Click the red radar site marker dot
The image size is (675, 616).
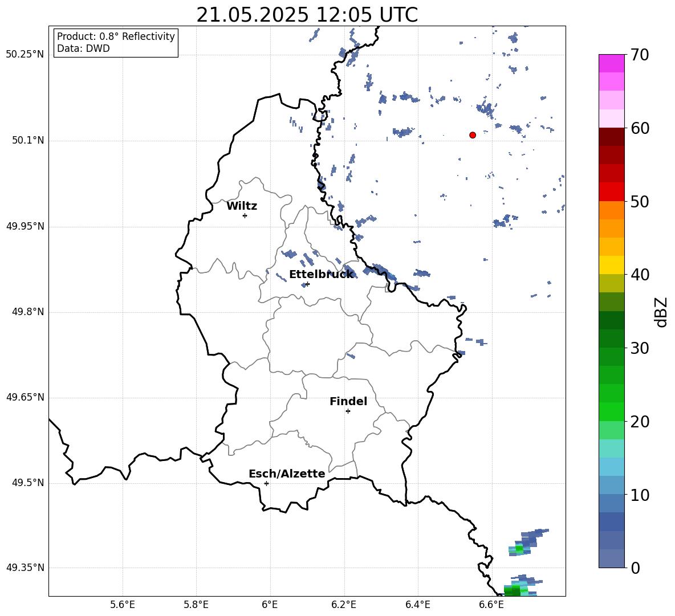coord(473,135)
